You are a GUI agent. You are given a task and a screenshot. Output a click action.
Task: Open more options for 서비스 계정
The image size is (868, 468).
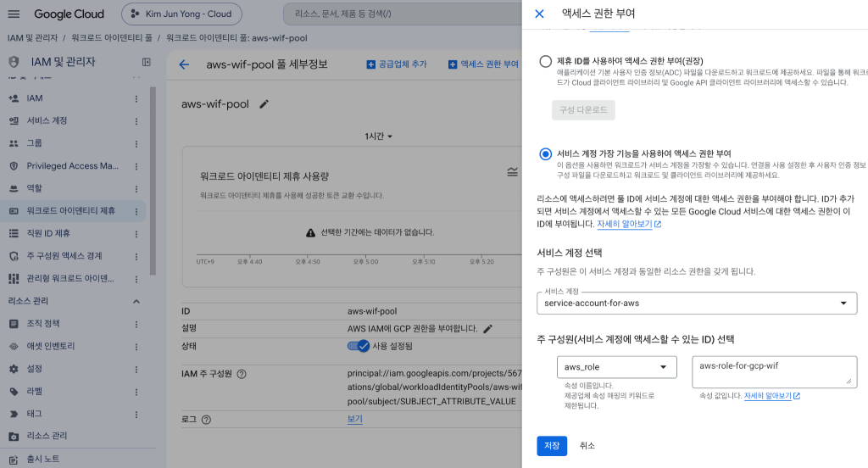point(136,120)
